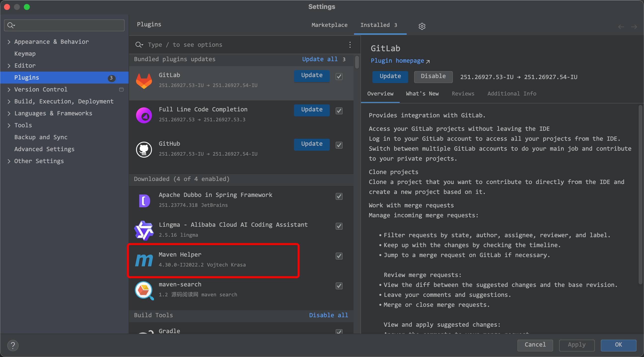This screenshot has height=357, width=644.
Task: Click the plugin description scrollbar
Action: (x=640, y=194)
